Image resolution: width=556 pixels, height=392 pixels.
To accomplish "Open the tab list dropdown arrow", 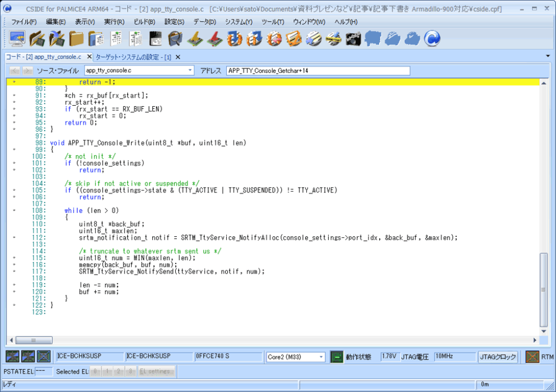I will [x=548, y=56].
